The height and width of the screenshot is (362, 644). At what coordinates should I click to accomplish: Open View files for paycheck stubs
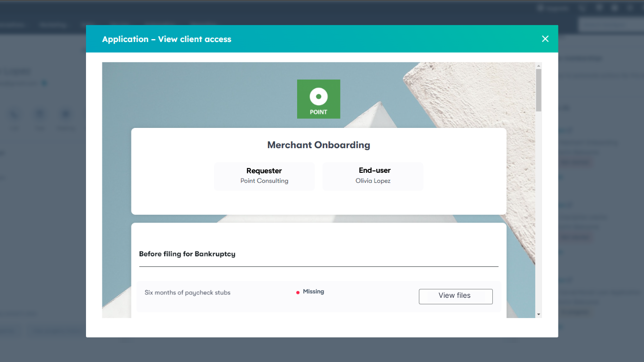coord(455,296)
